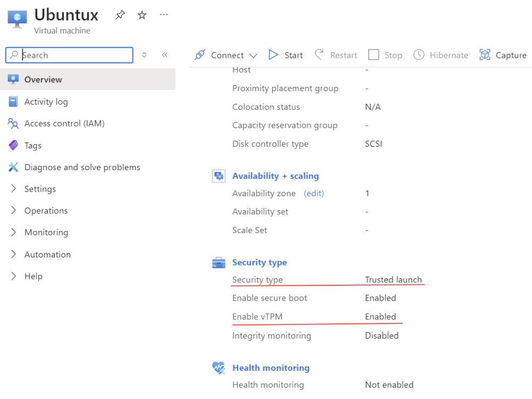Focus the sidebar Search field

[x=69, y=55]
